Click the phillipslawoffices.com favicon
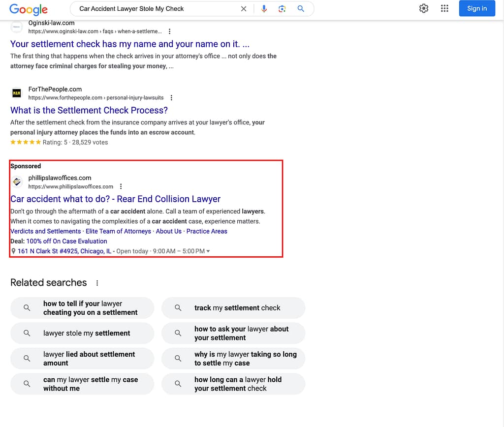504x427 pixels. [x=17, y=182]
